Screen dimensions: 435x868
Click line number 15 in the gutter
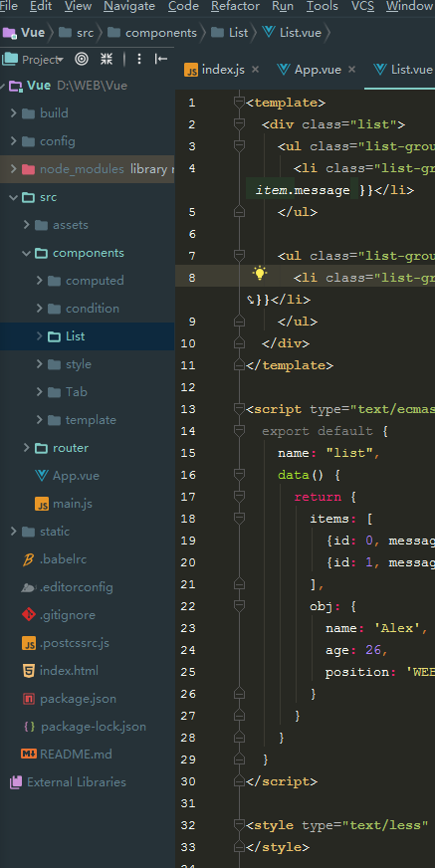coord(188,453)
